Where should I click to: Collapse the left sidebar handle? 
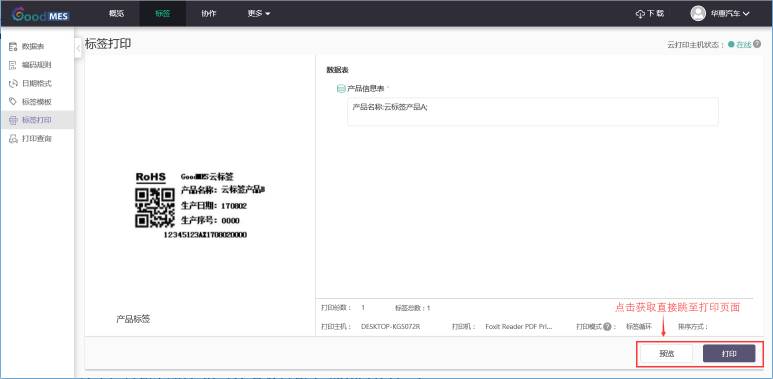point(78,48)
